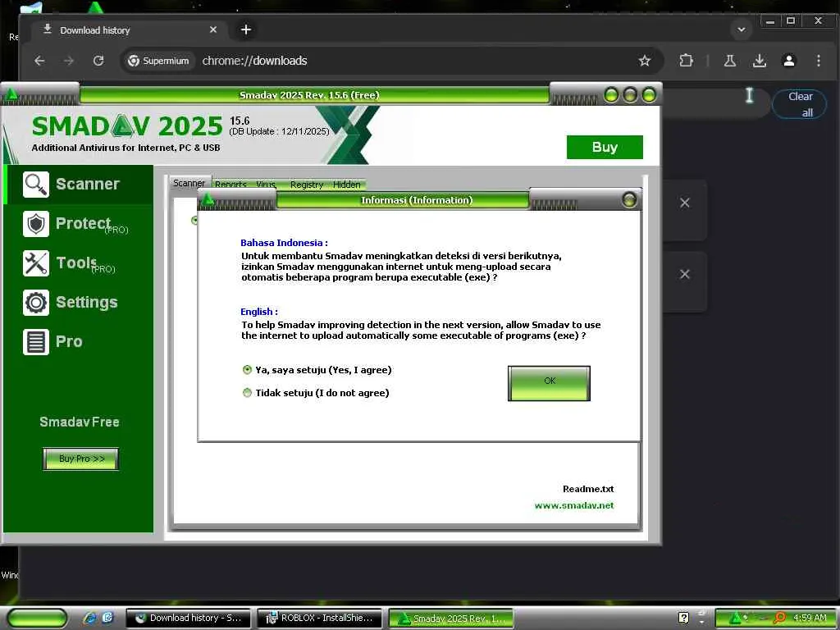Click the Smadav tray icon in system tray
Screen dimensions: 840x630
[x=736, y=618]
